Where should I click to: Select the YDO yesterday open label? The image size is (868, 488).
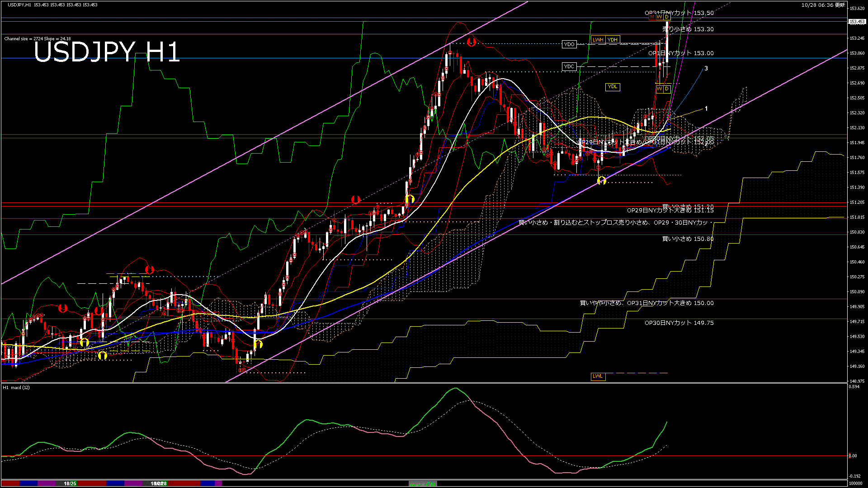(x=569, y=44)
